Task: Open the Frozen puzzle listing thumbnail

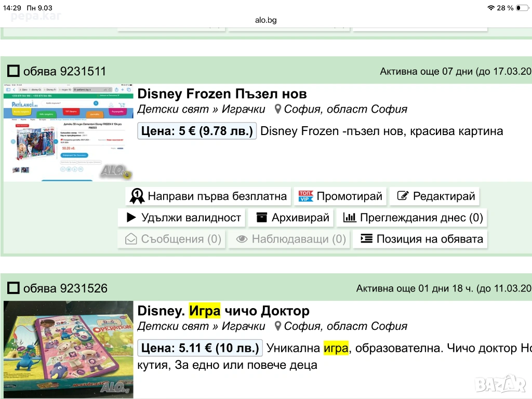Action: tap(68, 132)
